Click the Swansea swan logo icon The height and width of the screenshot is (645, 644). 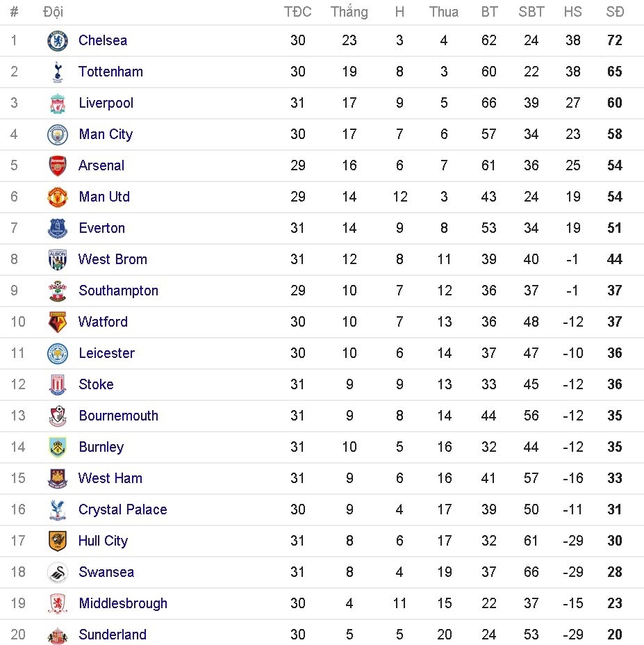(x=58, y=573)
